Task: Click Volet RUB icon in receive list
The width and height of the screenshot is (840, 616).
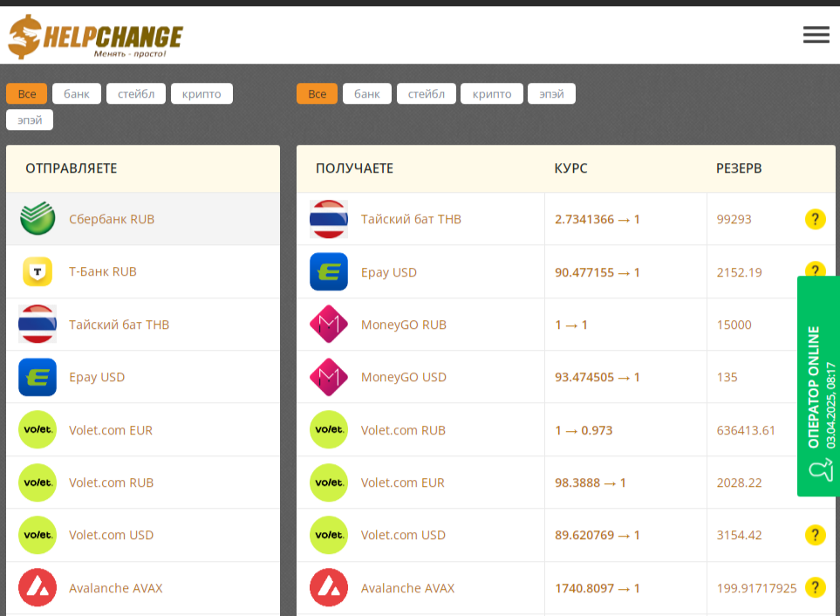Action: point(329,429)
